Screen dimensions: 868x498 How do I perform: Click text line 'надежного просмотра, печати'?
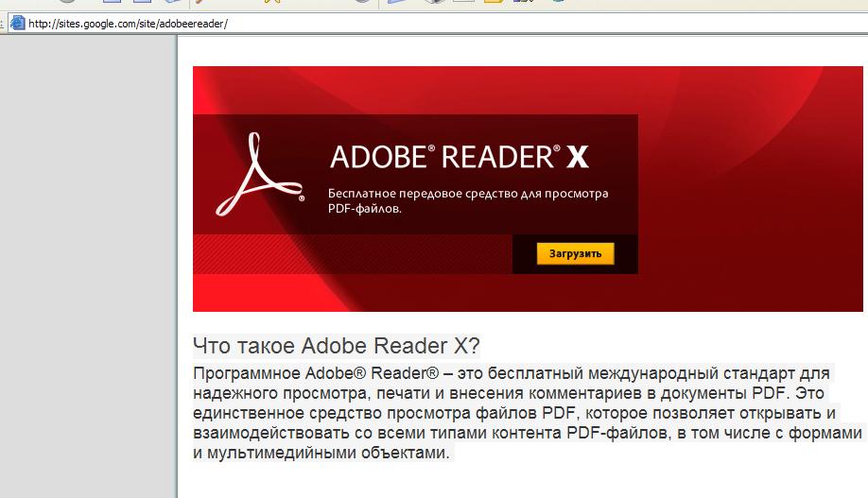[x=508, y=393]
